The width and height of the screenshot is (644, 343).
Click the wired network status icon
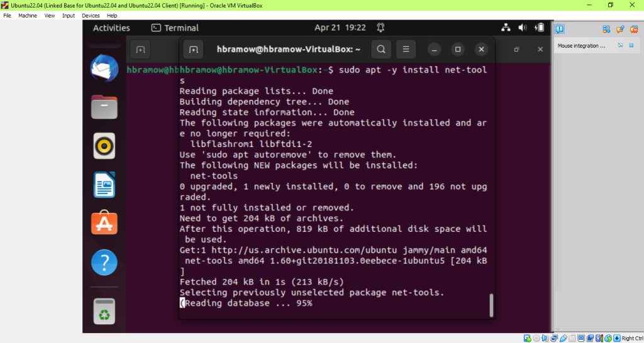click(x=506, y=28)
